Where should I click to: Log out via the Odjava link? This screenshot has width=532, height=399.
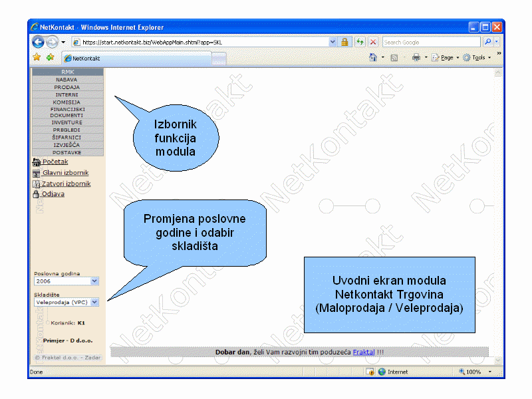53,194
